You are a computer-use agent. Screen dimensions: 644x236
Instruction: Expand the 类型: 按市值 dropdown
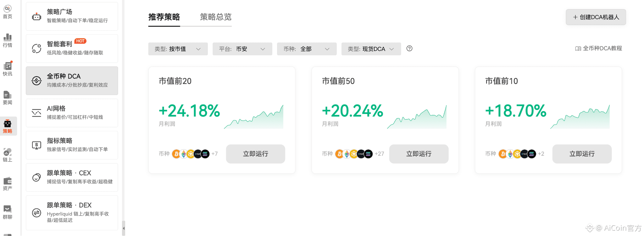coord(178,49)
